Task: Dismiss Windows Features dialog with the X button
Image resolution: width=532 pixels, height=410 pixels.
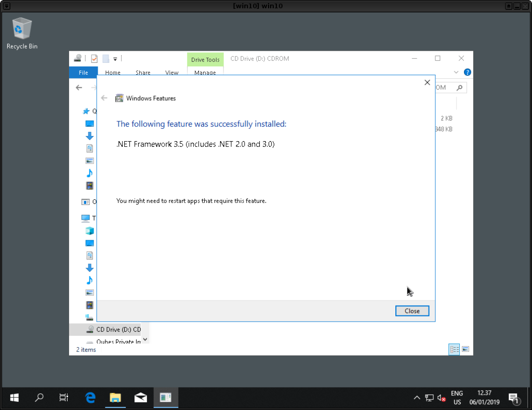Action: (427, 83)
